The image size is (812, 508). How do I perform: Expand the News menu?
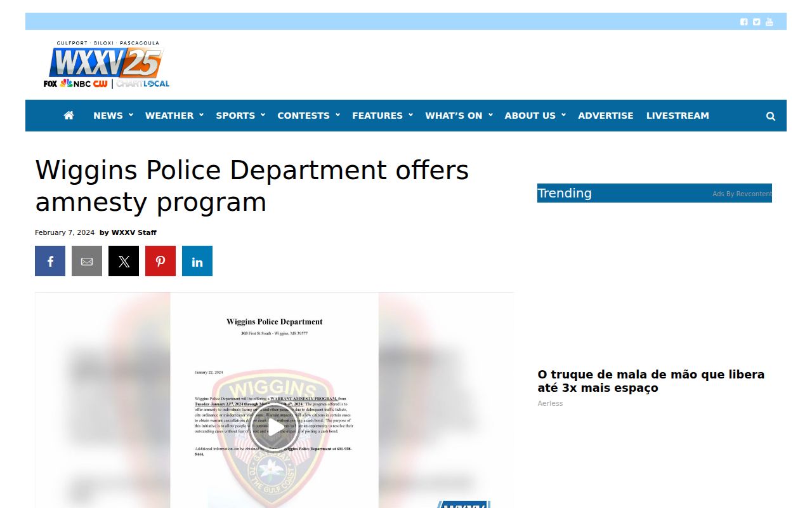pyautogui.click(x=113, y=116)
